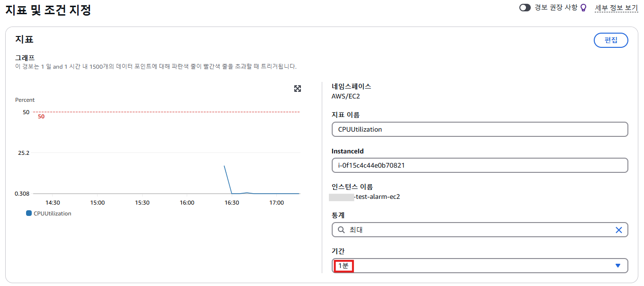Click the test-alarm-ec2 instance name text
The height and width of the screenshot is (286, 644).
pos(377,197)
